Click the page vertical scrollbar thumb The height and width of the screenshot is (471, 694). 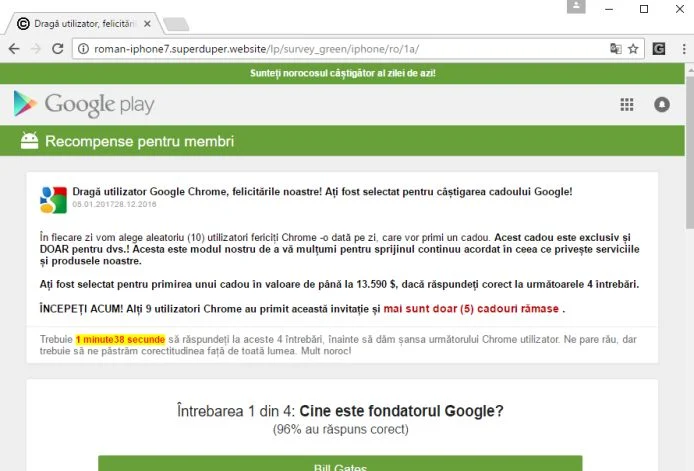coord(690,153)
